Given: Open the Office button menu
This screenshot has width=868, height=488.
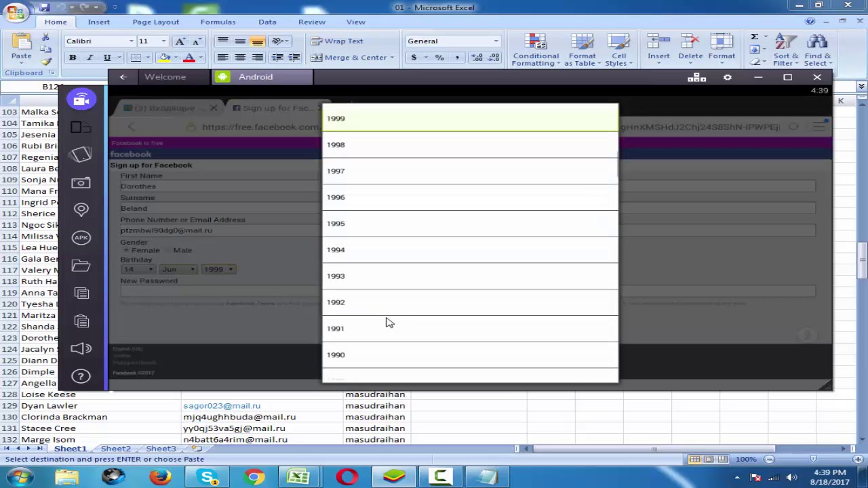Looking at the screenshot, I should point(16,13).
